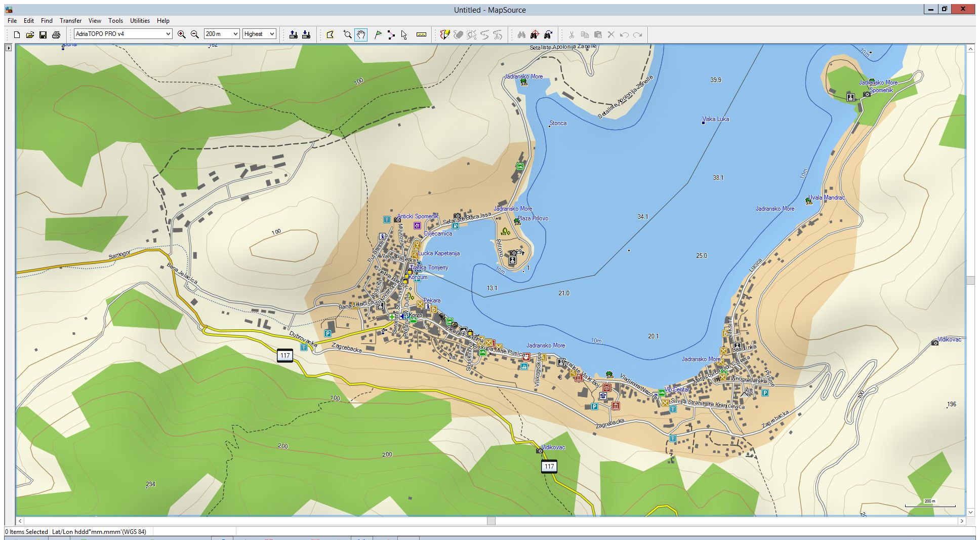Click the vertical scroll up arrow
Screen dimensions: 980x540
coord(970,49)
